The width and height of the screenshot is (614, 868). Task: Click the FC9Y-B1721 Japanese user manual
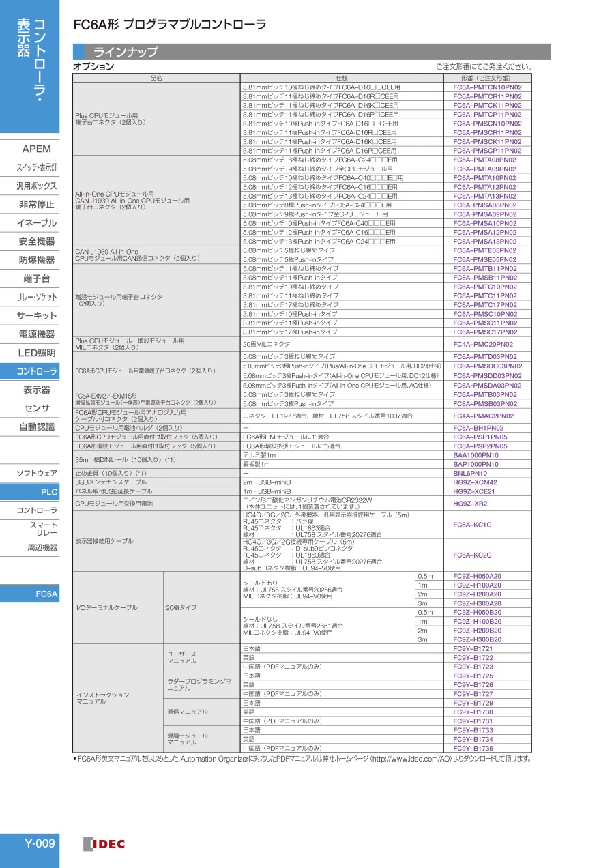[x=473, y=648]
